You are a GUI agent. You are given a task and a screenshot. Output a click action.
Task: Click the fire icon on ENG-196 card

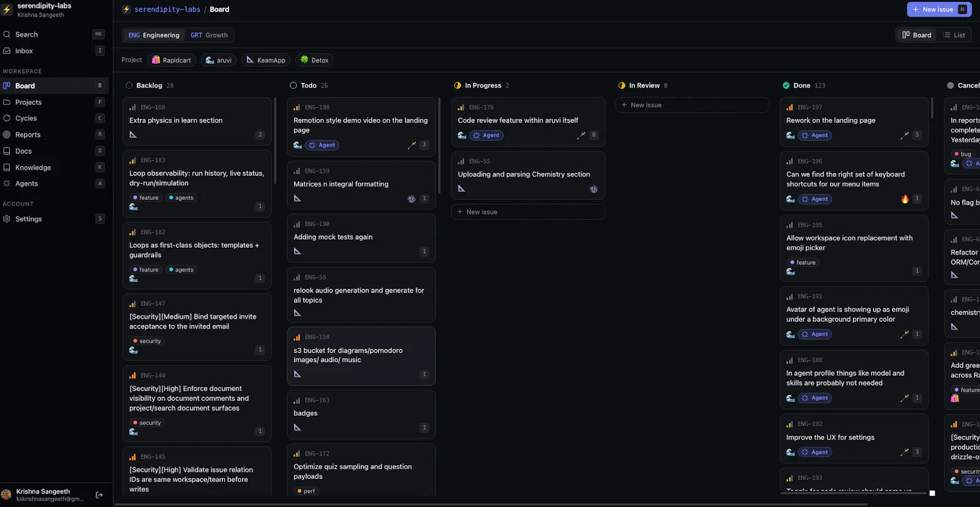(905, 199)
